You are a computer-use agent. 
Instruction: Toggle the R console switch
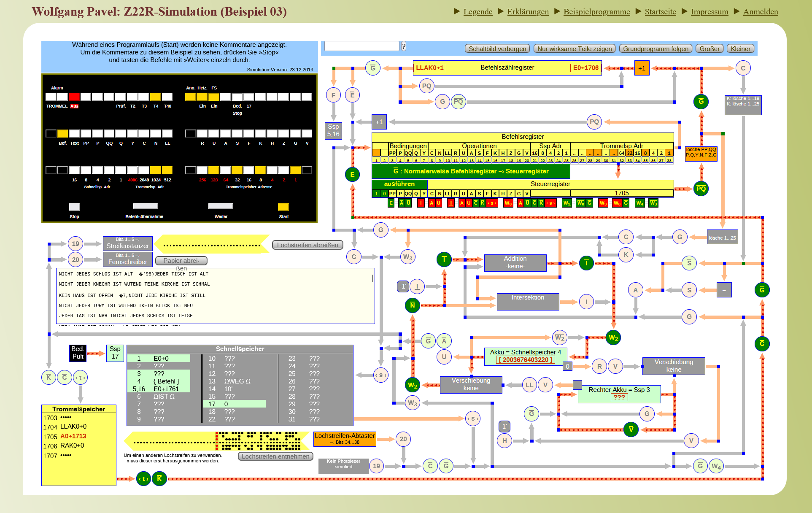(202, 134)
